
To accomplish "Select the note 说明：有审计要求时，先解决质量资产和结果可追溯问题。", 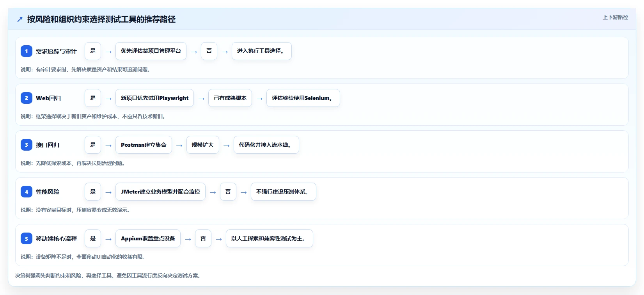I will (x=86, y=69).
